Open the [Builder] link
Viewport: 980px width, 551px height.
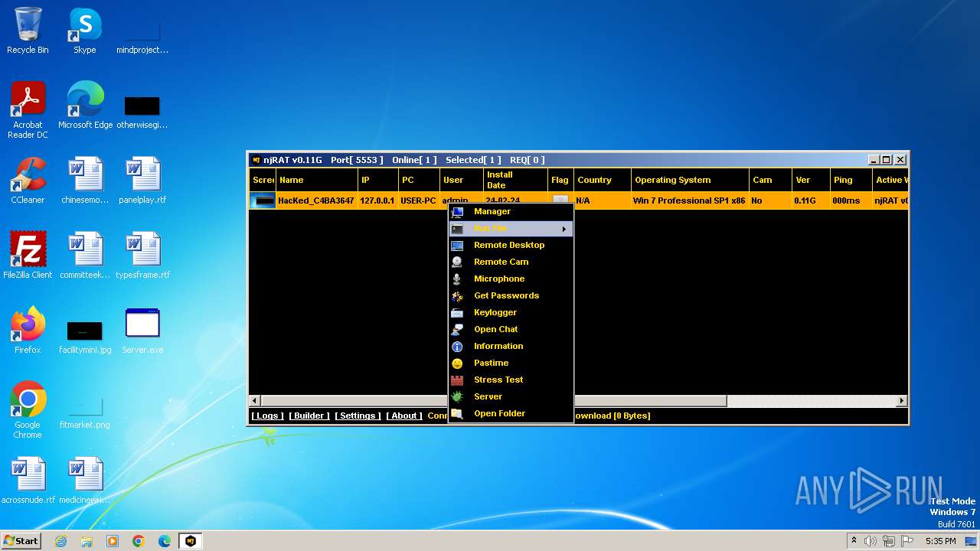(309, 416)
